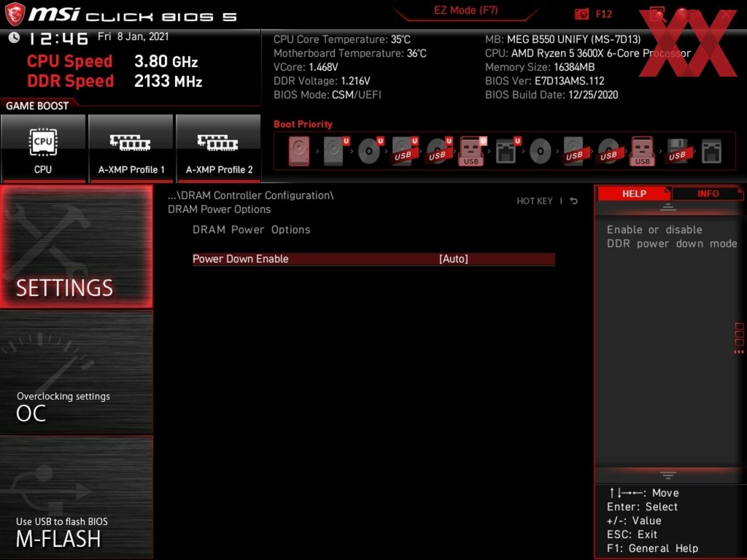Select the non-USB hard disk with UEFI badge
This screenshot has height=560, width=747.
point(335,151)
